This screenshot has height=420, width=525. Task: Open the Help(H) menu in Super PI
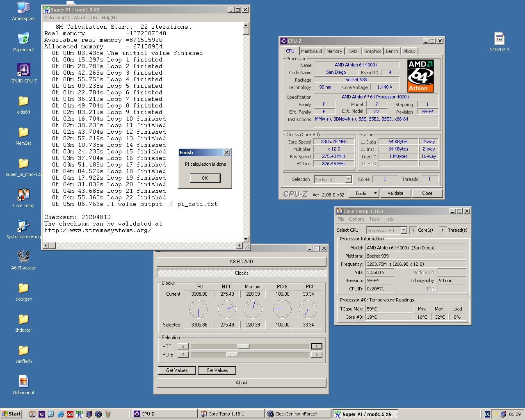click(x=109, y=18)
